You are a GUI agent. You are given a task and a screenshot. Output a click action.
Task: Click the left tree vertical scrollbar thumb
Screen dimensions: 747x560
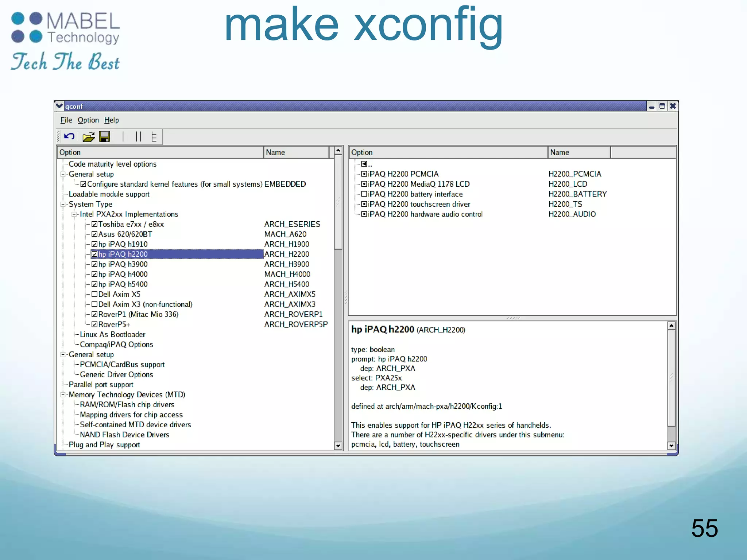click(338, 202)
